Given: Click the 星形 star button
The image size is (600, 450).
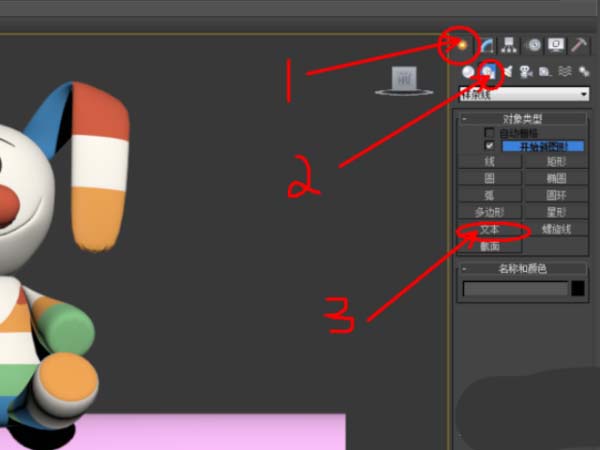Looking at the screenshot, I should (556, 212).
